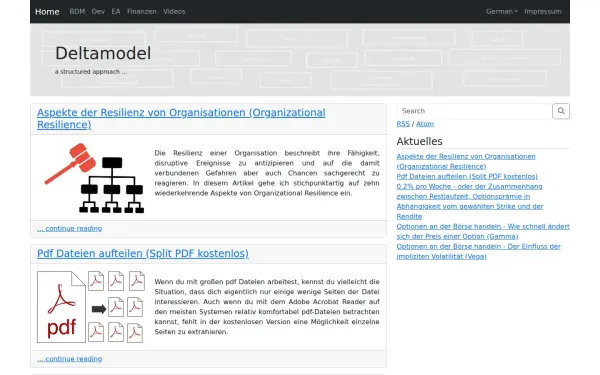The height and width of the screenshot is (375, 600).
Task: Open the BDM menu item
Action: point(77,11)
